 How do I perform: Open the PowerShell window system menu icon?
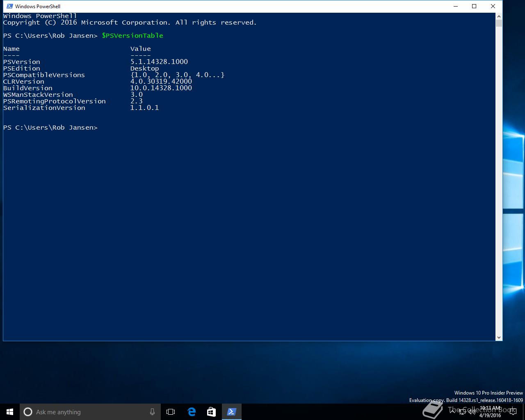coord(9,6)
